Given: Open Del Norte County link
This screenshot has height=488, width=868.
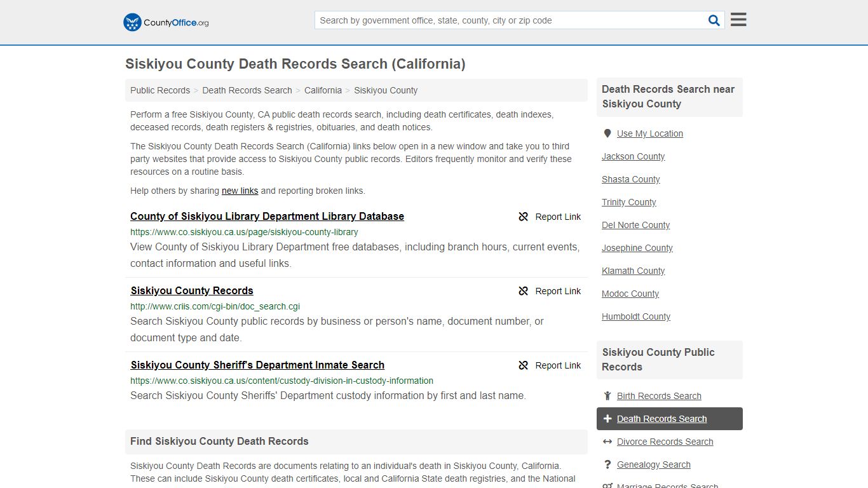Looking at the screenshot, I should [636, 225].
